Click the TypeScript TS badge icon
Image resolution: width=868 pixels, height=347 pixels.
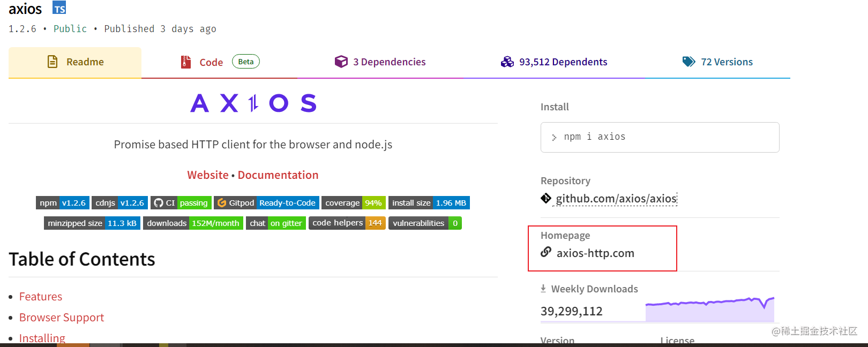pos(59,8)
